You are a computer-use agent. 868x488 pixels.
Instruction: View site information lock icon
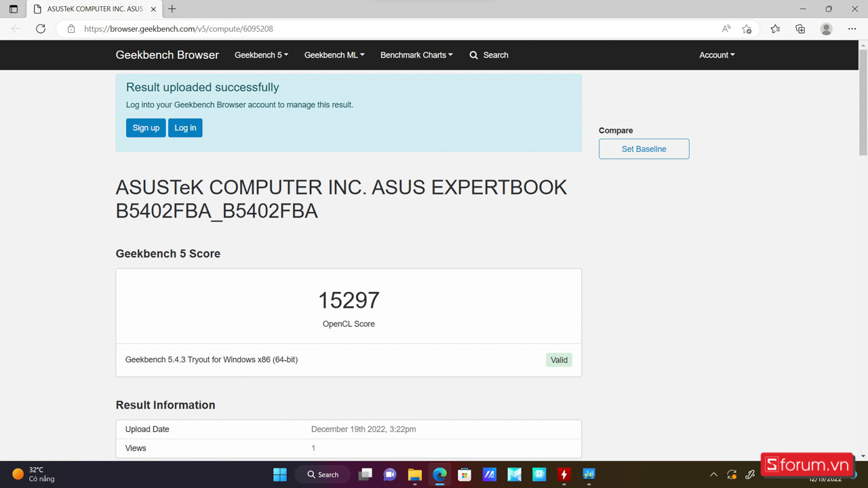(71, 28)
